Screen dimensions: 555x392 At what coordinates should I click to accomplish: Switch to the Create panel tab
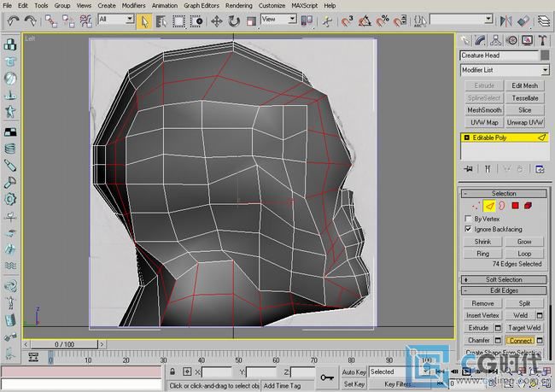(465, 40)
